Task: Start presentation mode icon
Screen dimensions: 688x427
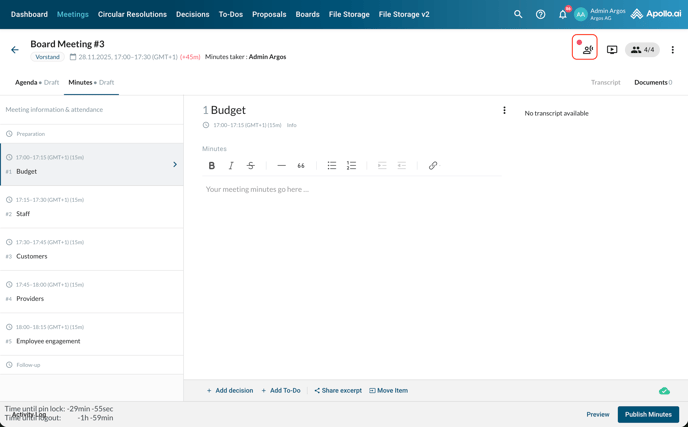Action: [612, 49]
